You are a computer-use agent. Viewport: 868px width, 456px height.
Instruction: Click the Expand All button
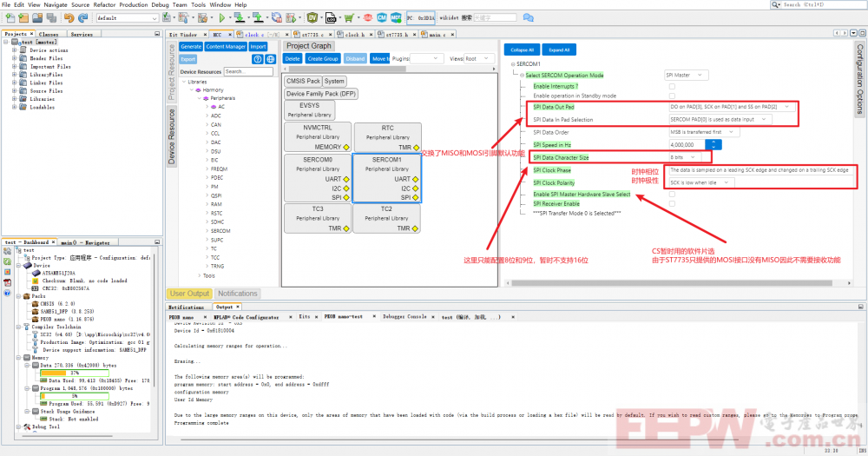(559, 50)
